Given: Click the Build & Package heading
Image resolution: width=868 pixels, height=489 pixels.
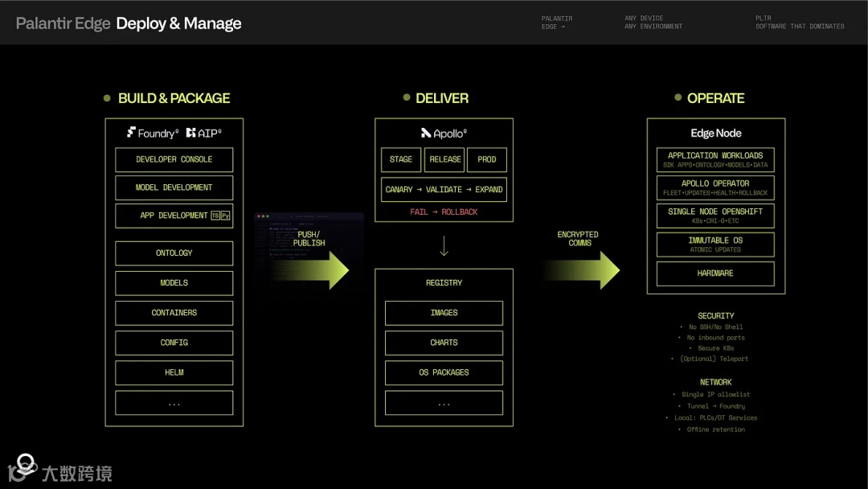Looking at the screenshot, I should [x=174, y=99].
